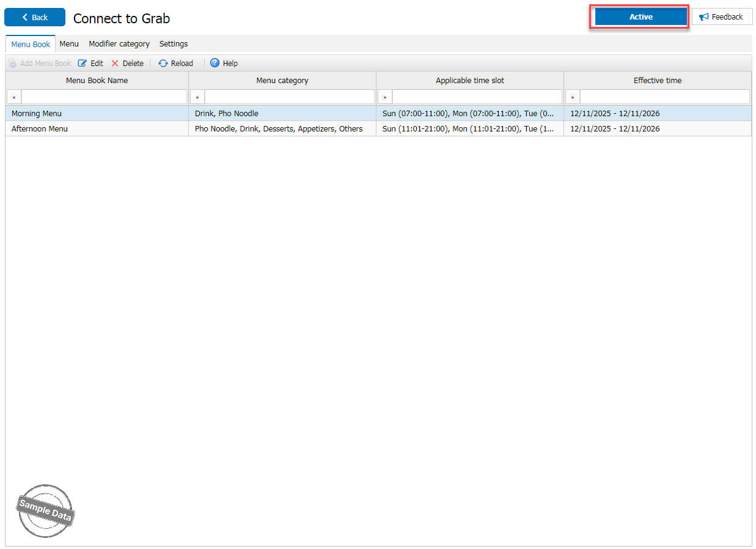Switch to the Menu tab
This screenshot has height=549, width=756.
[x=69, y=44]
